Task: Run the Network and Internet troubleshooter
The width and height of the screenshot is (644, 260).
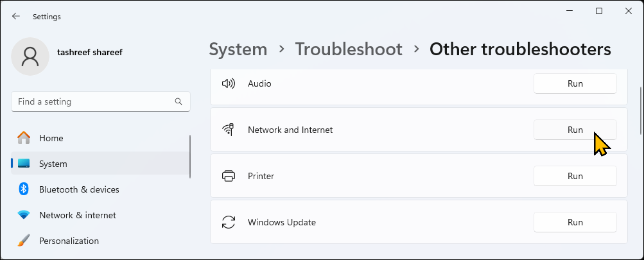Action: coord(575,130)
